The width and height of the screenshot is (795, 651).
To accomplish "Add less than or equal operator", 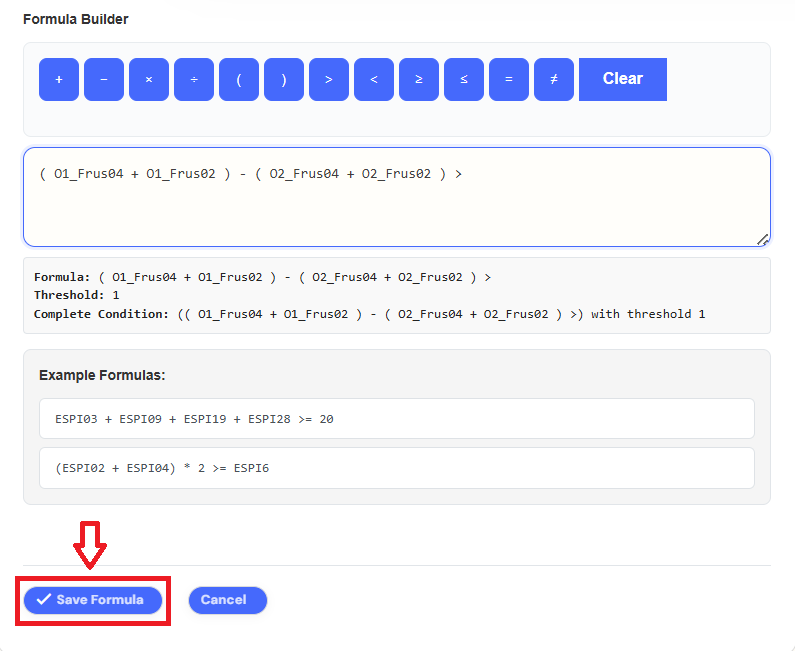I will tap(464, 79).
